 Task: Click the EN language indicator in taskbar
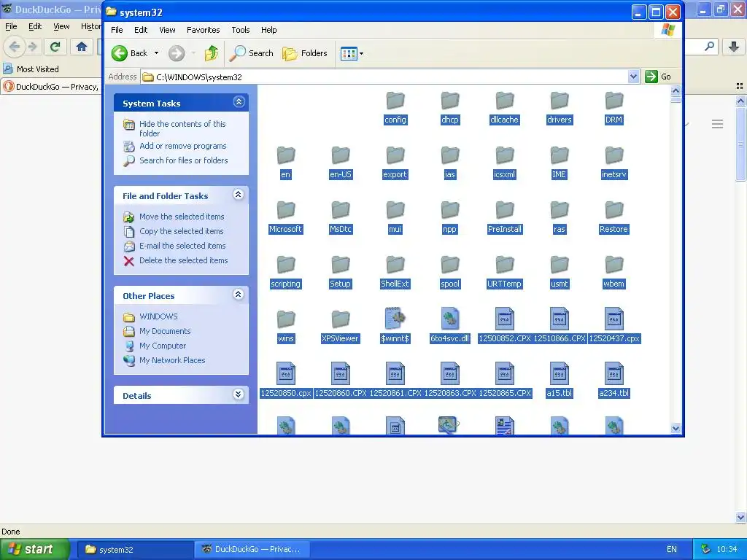click(671, 549)
